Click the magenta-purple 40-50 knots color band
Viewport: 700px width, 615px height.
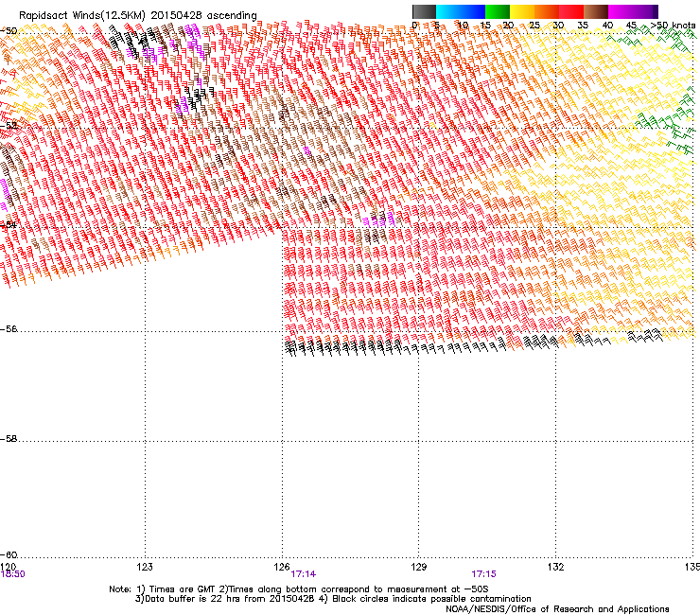[633, 11]
